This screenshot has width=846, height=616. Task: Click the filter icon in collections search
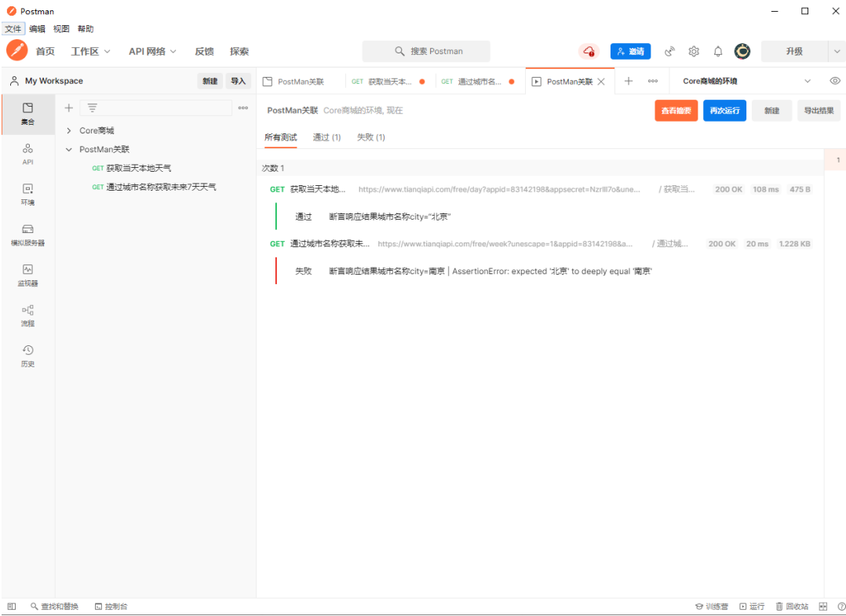point(93,108)
